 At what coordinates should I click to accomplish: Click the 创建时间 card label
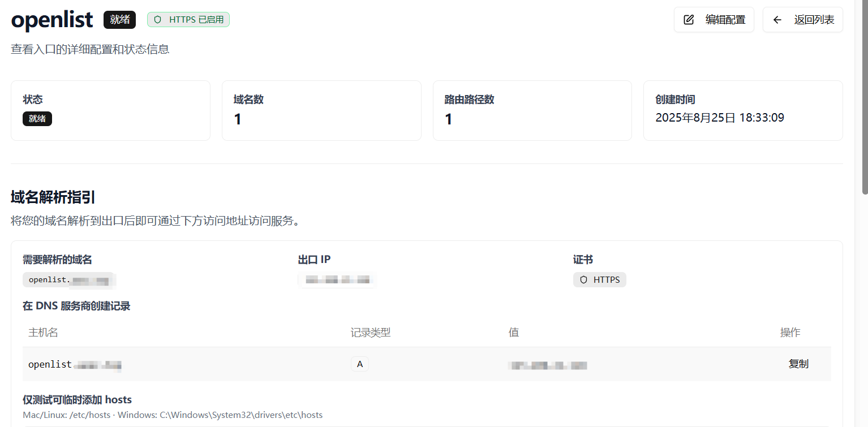[x=675, y=100]
